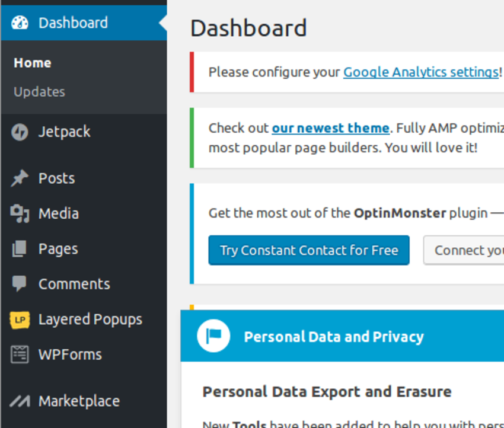Select the Home submenu item
Screen dimensions: 504x428
pyautogui.click(x=33, y=63)
